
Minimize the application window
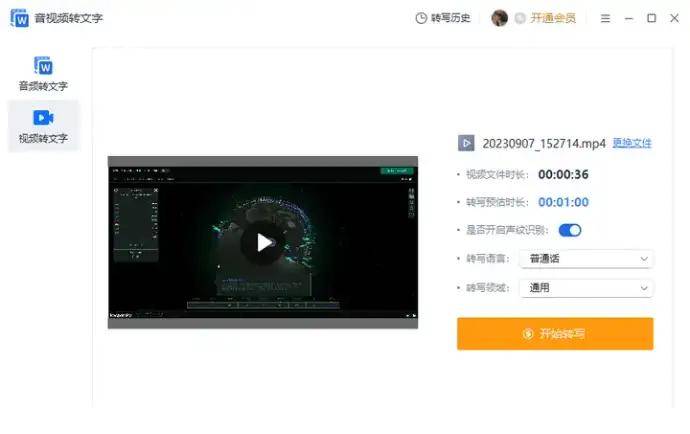tap(629, 18)
